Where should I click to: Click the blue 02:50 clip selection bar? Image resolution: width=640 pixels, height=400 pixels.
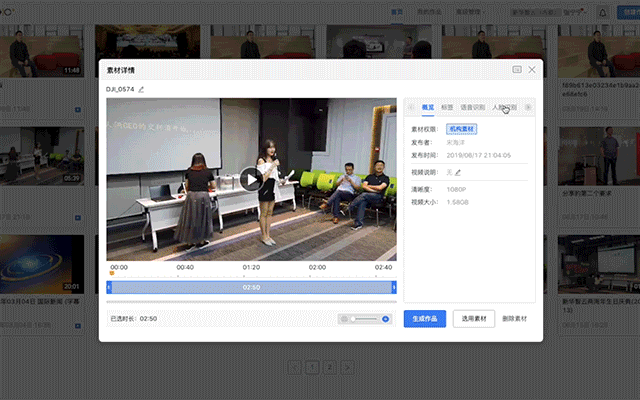pyautogui.click(x=252, y=287)
